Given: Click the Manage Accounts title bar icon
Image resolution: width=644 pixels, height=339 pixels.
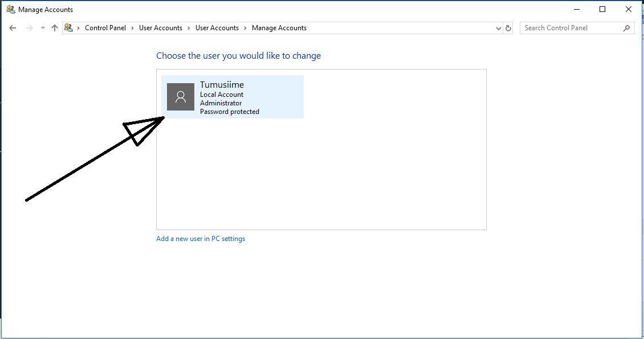Looking at the screenshot, I should point(9,9).
